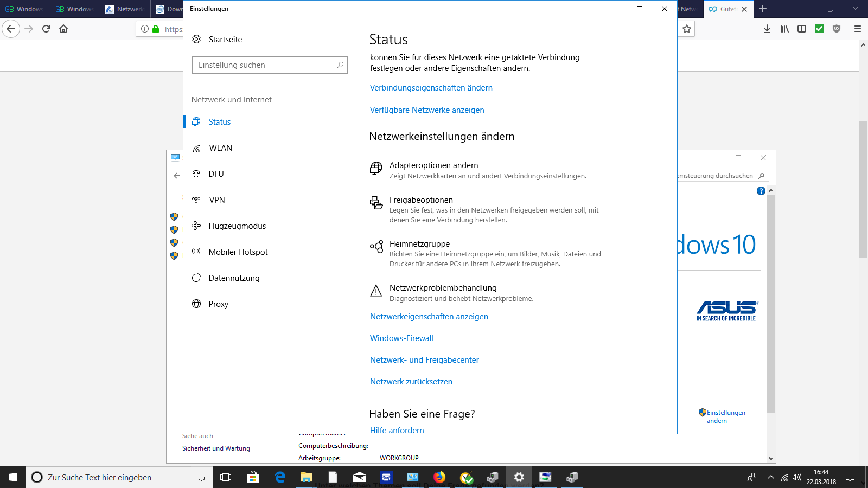This screenshot has width=868, height=488.
Task: Click the Einstellung suchen search field
Action: point(266,65)
